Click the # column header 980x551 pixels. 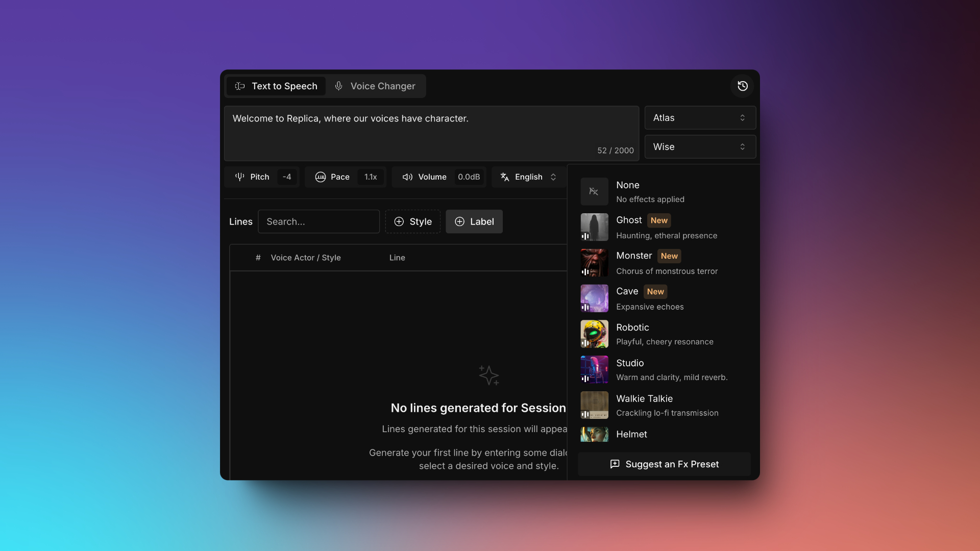258,258
